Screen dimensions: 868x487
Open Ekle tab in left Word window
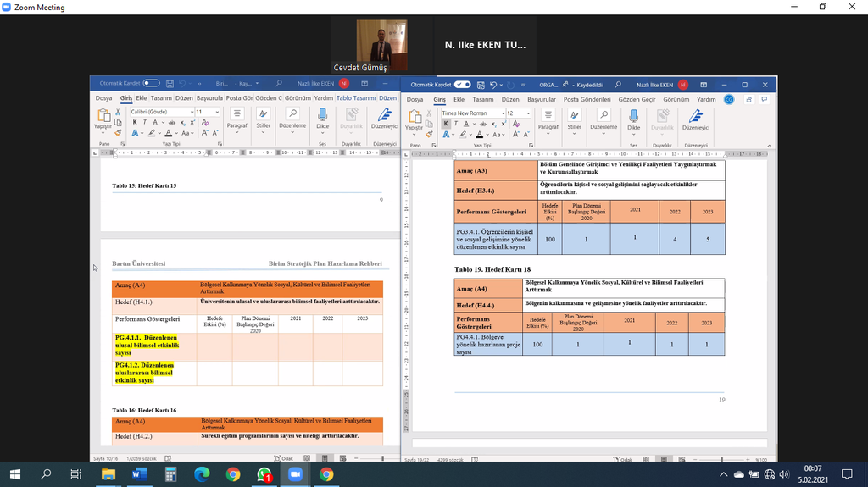click(142, 98)
